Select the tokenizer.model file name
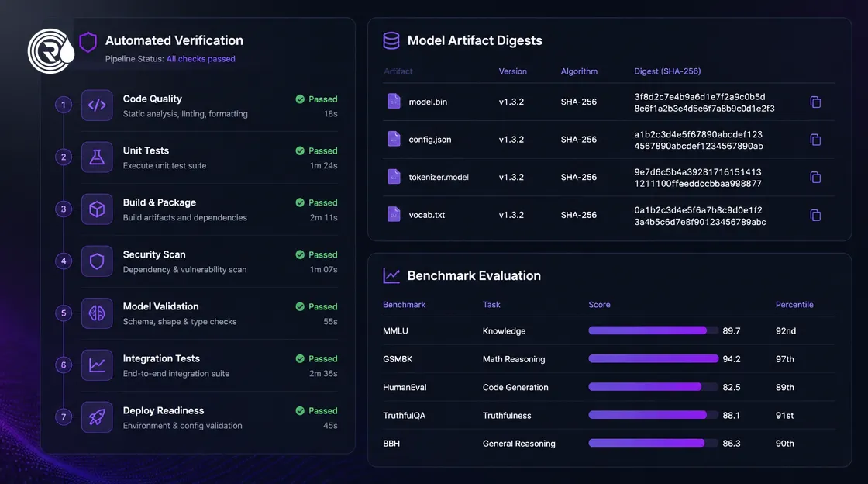This screenshot has width=868, height=484. click(439, 177)
